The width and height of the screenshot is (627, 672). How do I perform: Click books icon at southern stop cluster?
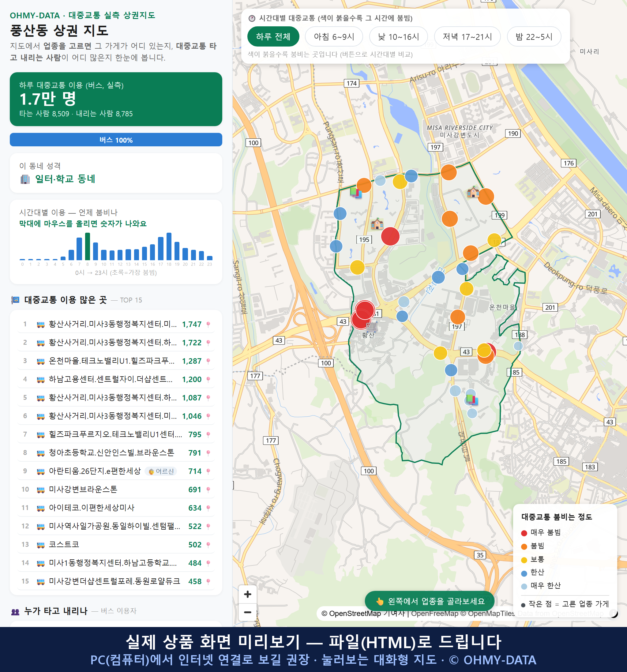pos(471,399)
